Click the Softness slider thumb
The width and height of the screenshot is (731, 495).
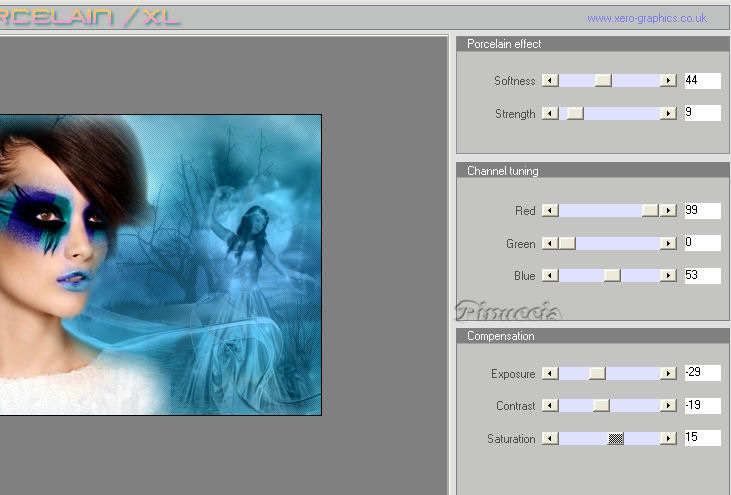click(x=603, y=80)
